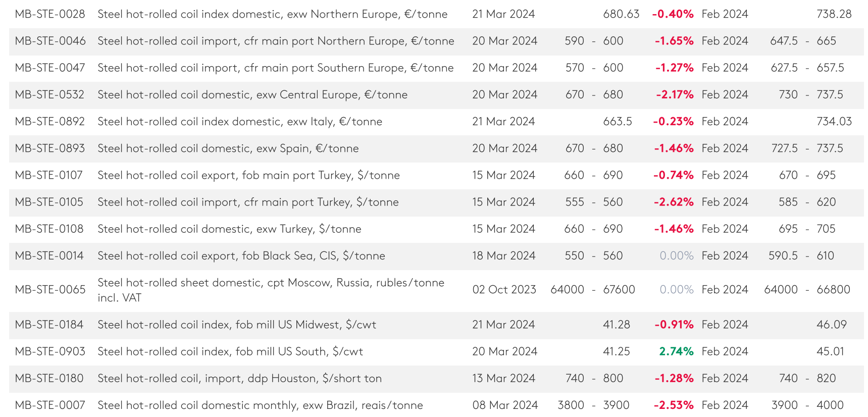Click the -0.23% change for Italy
The width and height of the screenshot is (868, 417).
pos(673,122)
